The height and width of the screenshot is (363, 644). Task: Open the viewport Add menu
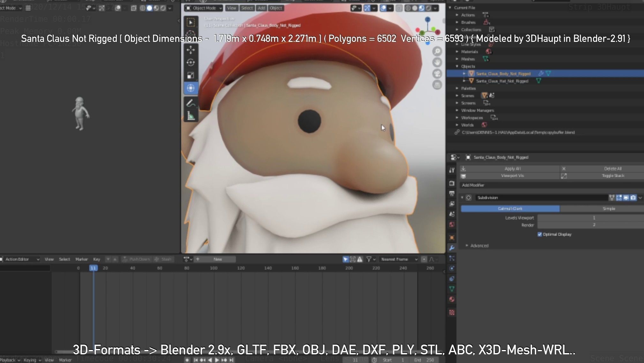coord(261,8)
